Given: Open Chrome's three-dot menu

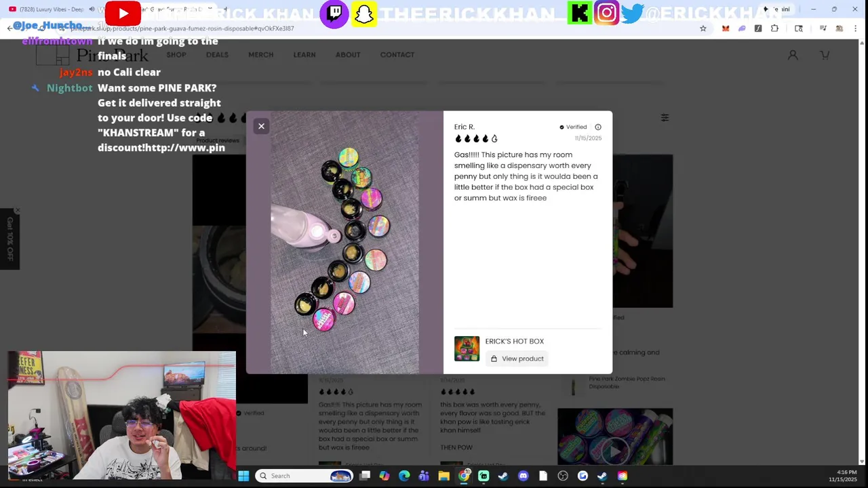Looking at the screenshot, I should [856, 28].
